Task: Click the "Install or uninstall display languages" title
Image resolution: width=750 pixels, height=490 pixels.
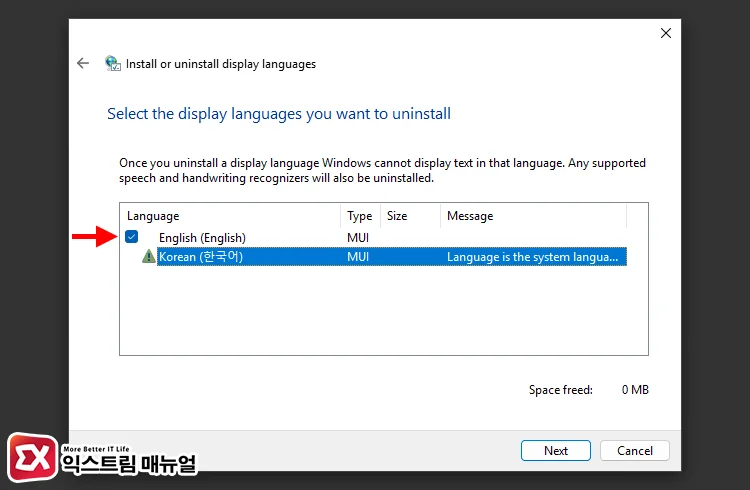Action: click(x=220, y=64)
